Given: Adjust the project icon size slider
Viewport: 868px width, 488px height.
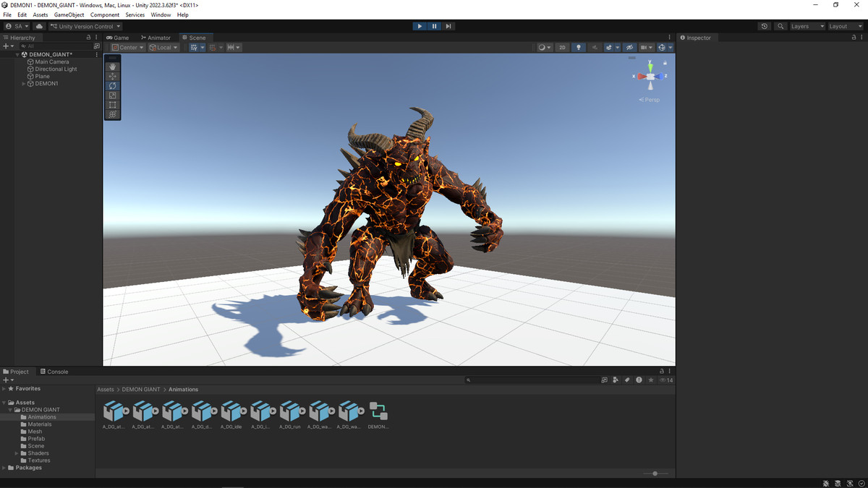Looking at the screenshot, I should [x=655, y=474].
